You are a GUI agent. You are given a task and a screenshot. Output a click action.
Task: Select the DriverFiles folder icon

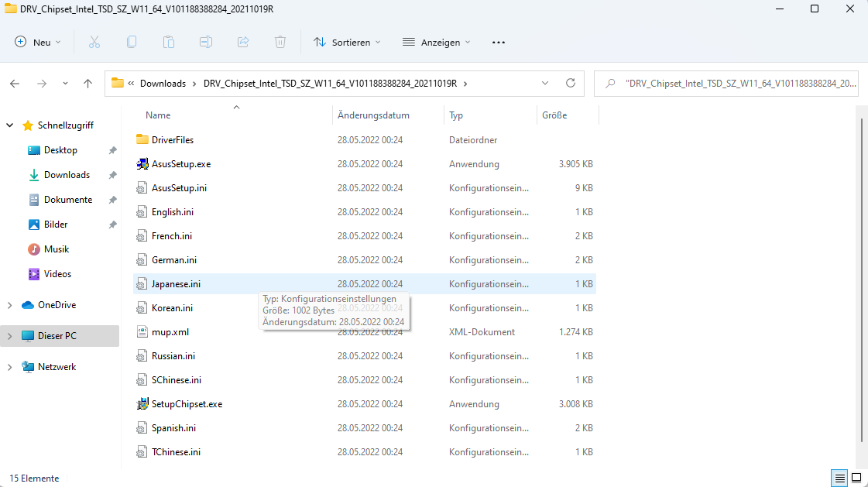coord(142,139)
